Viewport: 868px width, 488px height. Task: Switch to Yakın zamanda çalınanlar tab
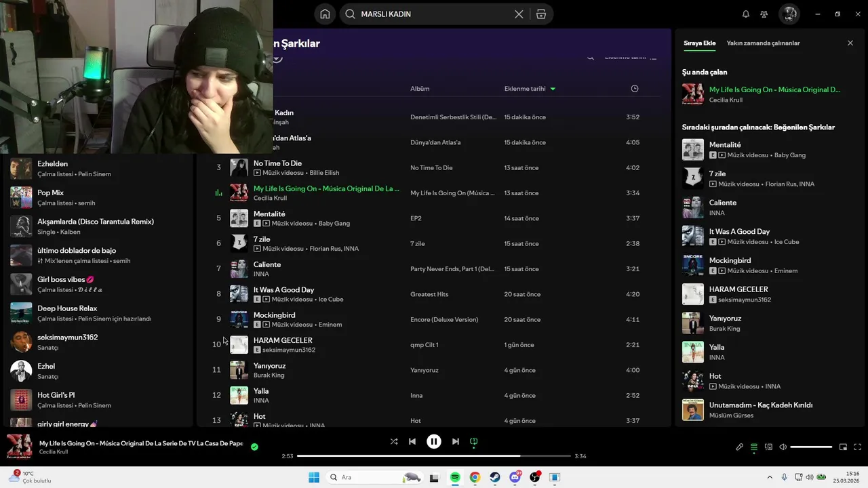pyautogui.click(x=763, y=43)
